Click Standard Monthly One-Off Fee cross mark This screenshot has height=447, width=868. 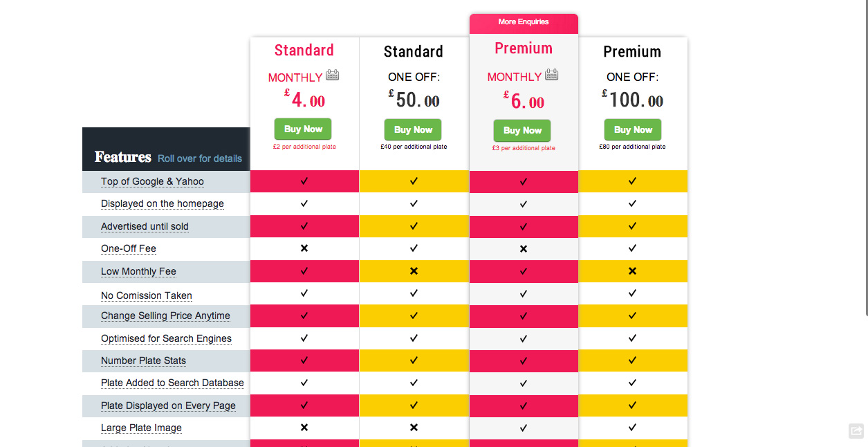(304, 248)
